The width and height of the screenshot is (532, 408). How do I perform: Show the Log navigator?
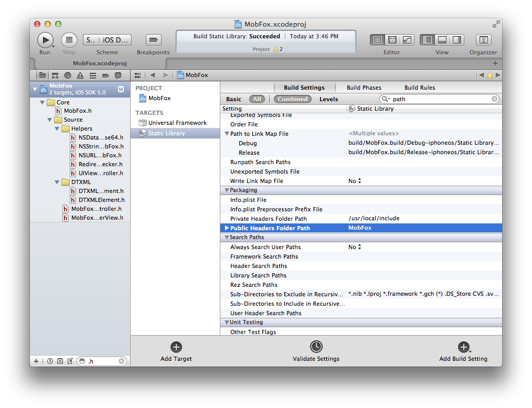click(118, 76)
